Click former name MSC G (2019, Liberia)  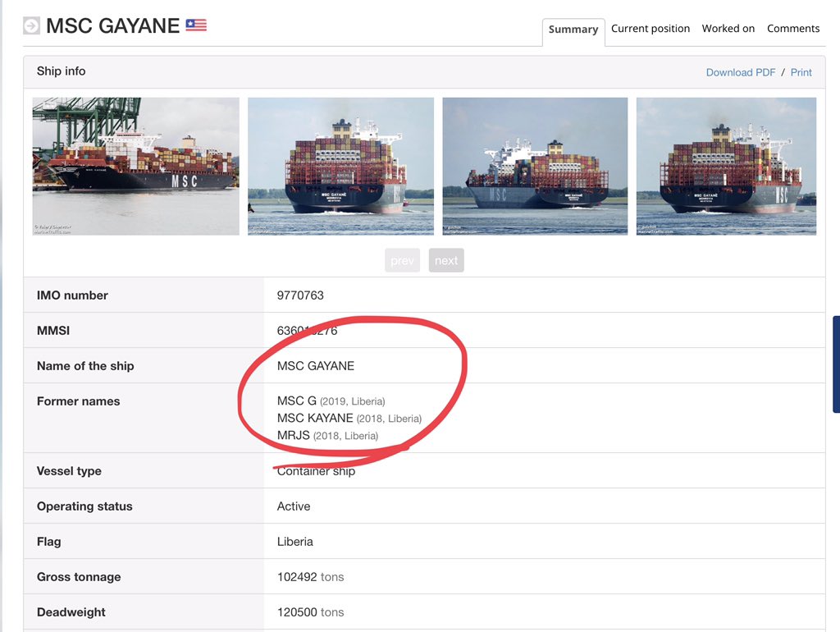(x=331, y=401)
